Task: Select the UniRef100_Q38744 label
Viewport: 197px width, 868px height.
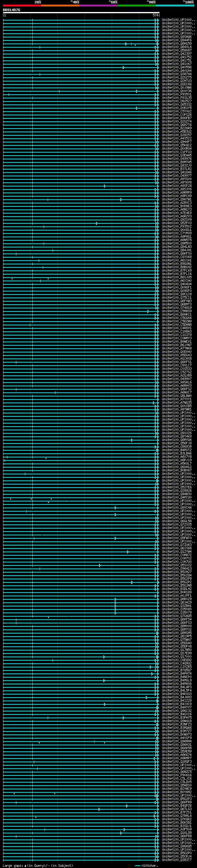Action: [x=177, y=74]
